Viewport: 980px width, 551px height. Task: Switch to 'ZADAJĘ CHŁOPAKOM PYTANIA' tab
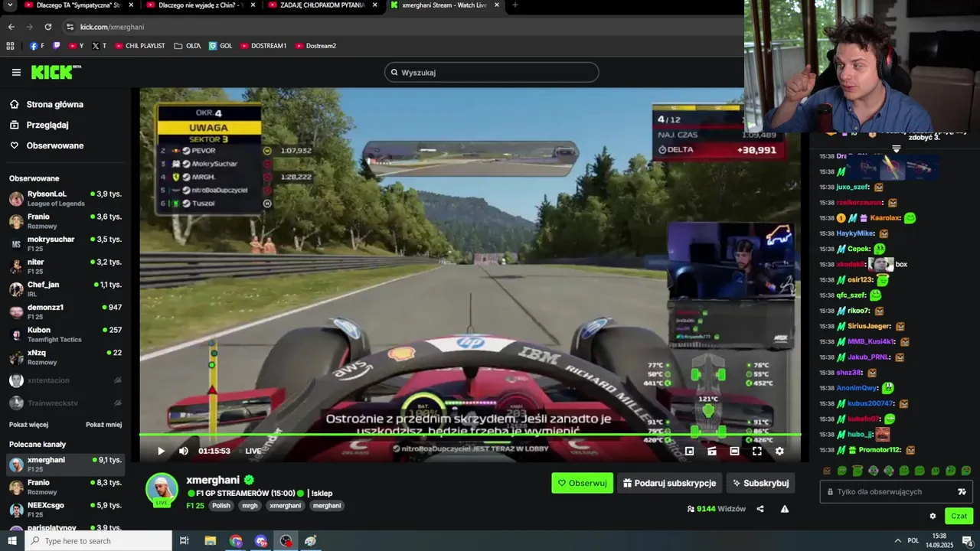pyautogui.click(x=322, y=5)
